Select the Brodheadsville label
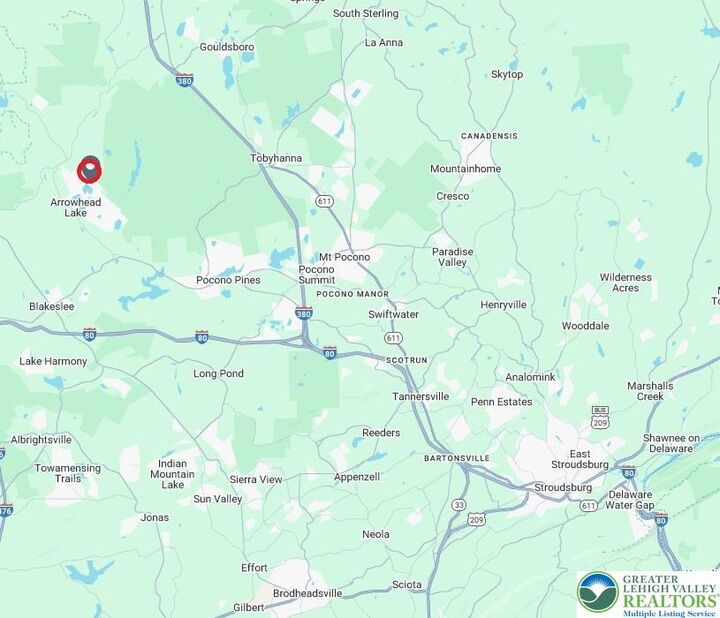This screenshot has width=720, height=618. point(308,593)
